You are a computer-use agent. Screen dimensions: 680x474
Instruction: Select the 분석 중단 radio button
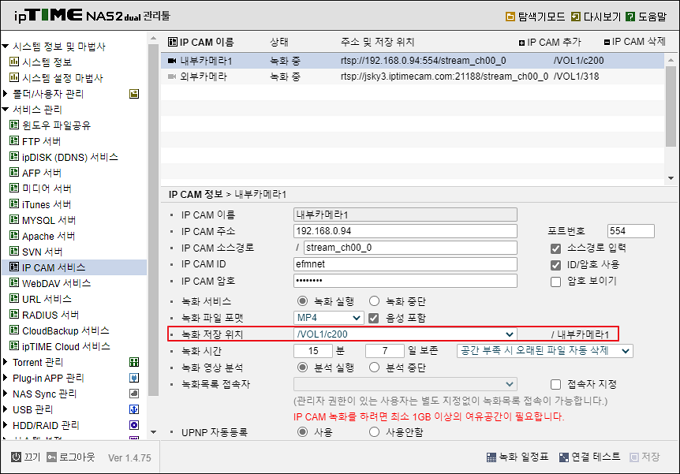pos(374,367)
